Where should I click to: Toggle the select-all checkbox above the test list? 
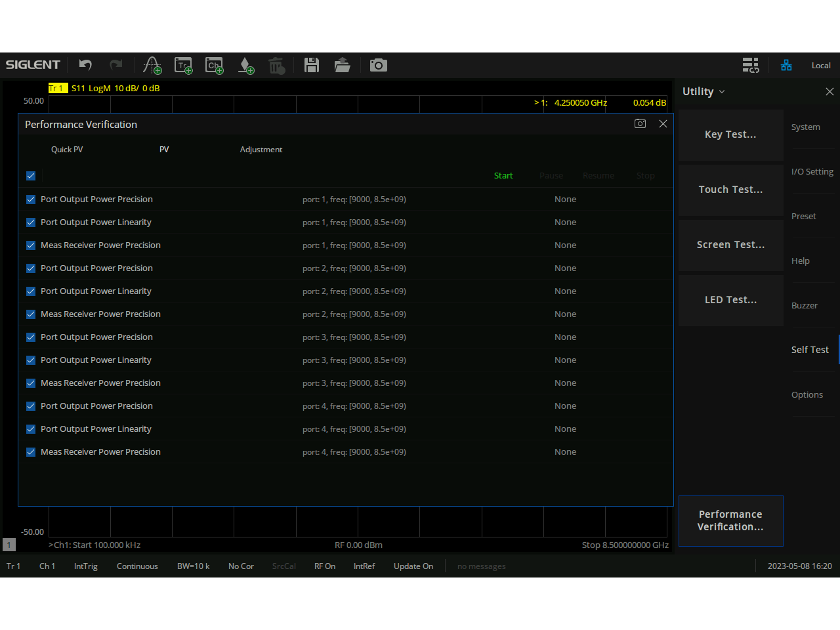coord(31,176)
